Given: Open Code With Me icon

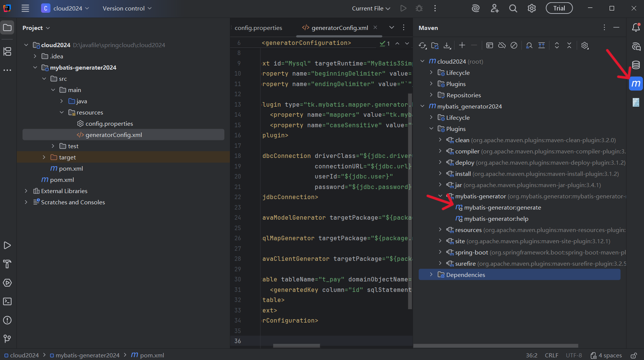Looking at the screenshot, I should pos(494,8).
